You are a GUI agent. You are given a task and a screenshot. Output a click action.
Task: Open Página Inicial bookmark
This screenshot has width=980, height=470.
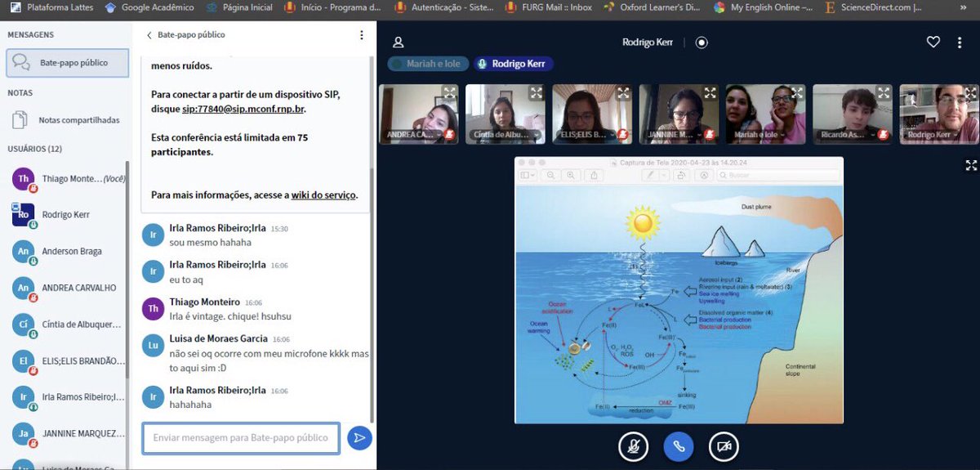tap(241, 7)
